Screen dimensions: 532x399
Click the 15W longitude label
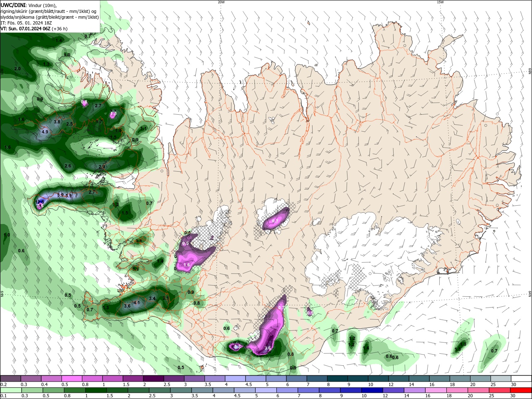[440, 2]
